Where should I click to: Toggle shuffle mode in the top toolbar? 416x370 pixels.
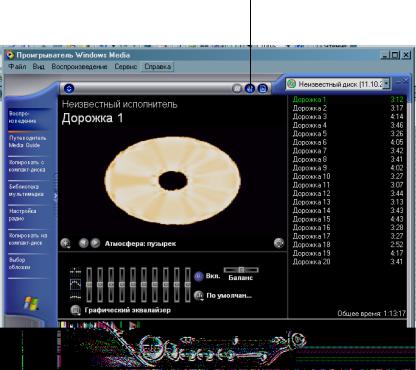(237, 89)
